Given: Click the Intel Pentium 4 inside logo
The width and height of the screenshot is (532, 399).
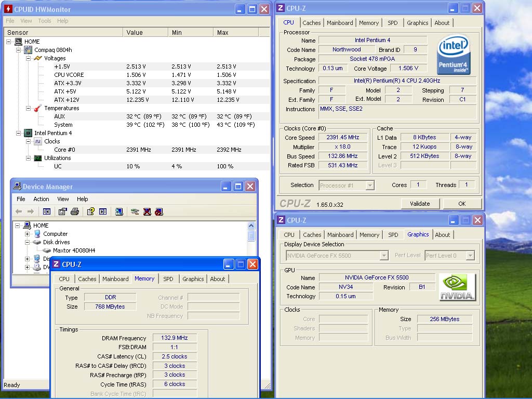Looking at the screenshot, I should (454, 55).
